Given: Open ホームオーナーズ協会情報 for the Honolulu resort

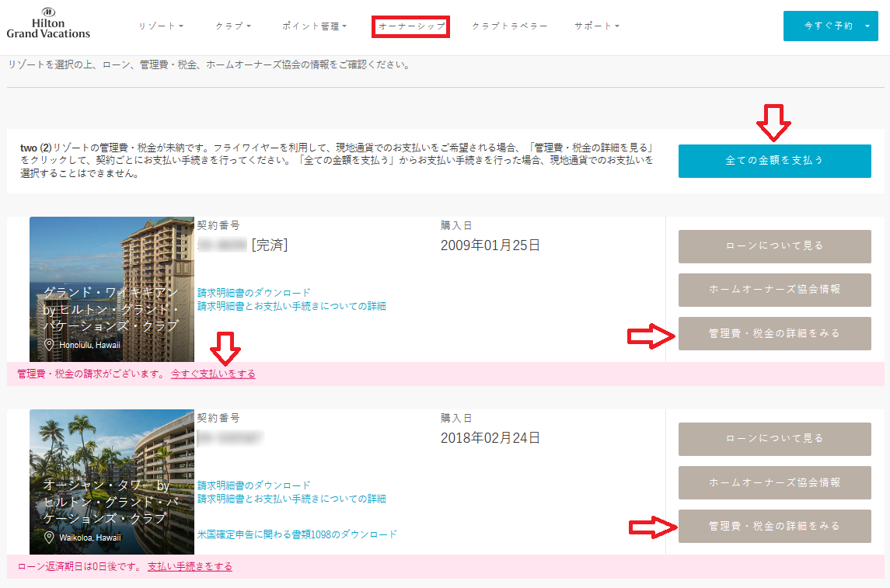Looking at the screenshot, I should (x=775, y=290).
